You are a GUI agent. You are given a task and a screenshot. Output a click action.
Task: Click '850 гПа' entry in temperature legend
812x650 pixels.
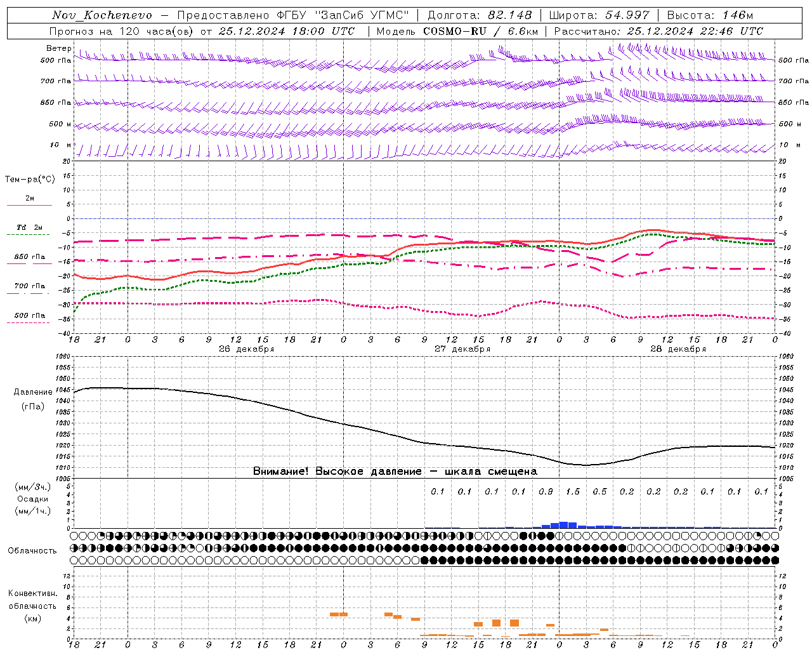click(30, 257)
